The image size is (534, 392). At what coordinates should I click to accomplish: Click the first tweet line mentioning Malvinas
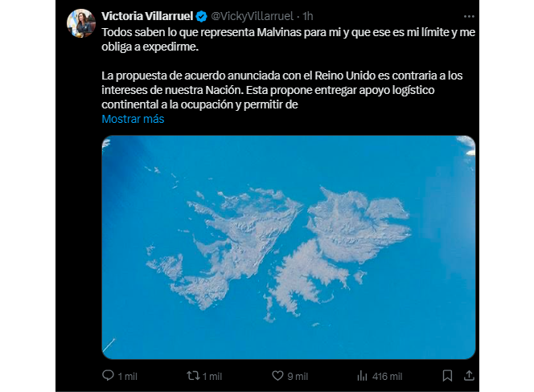click(288, 32)
